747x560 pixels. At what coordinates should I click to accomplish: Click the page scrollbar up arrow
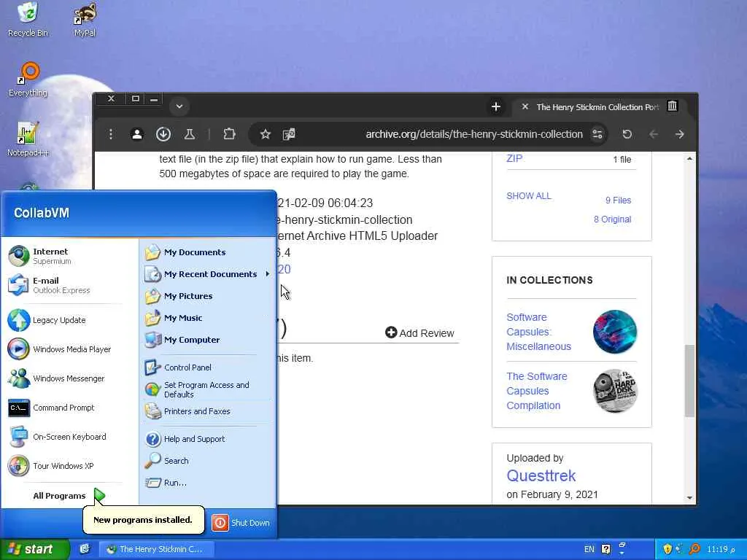click(x=689, y=158)
